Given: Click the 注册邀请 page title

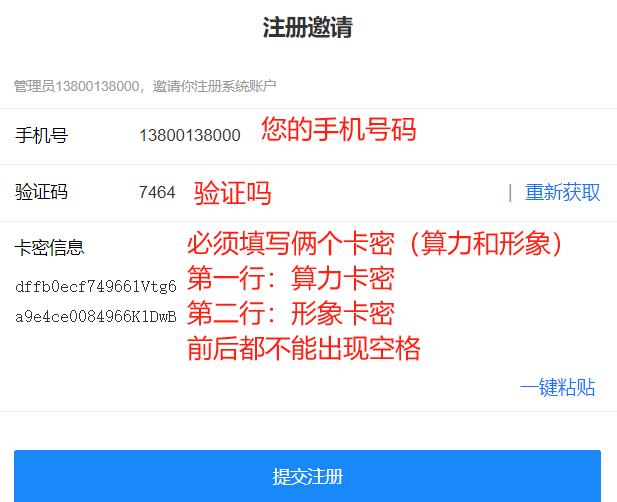Looking at the screenshot, I should tap(307, 28).
